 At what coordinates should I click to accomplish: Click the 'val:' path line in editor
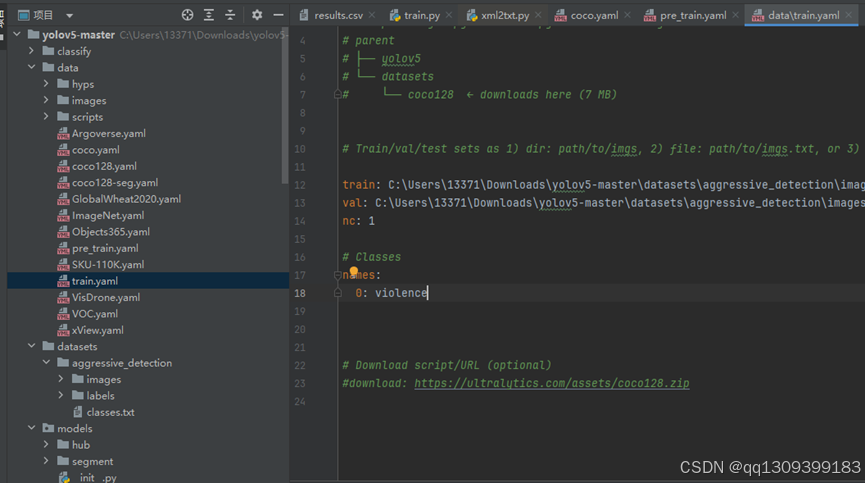(604, 203)
